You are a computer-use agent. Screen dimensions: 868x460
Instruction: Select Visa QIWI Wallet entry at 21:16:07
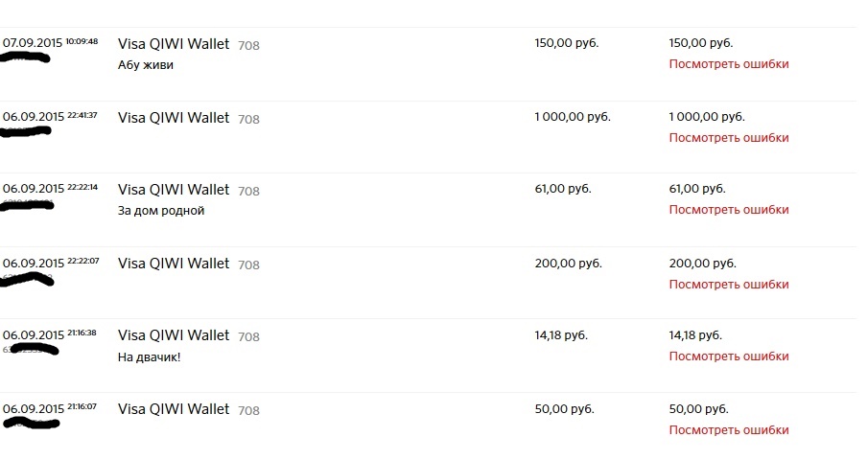[174, 409]
